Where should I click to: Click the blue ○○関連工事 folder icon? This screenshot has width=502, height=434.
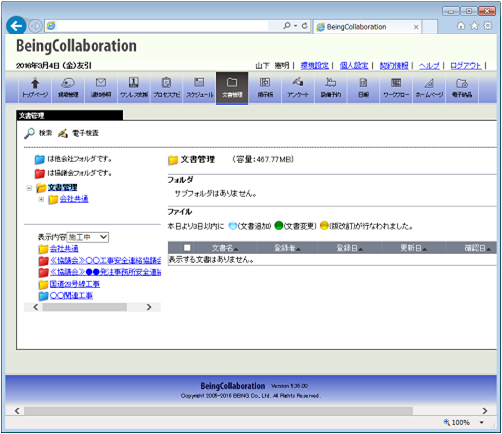tap(44, 296)
